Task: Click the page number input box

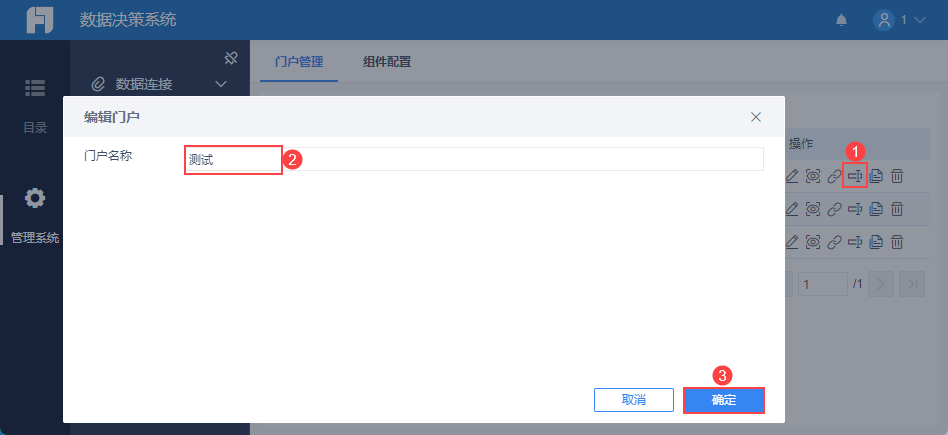Action: tap(823, 284)
